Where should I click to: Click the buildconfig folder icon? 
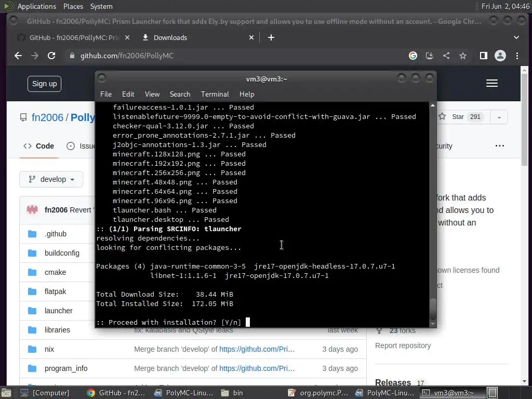coord(32,253)
